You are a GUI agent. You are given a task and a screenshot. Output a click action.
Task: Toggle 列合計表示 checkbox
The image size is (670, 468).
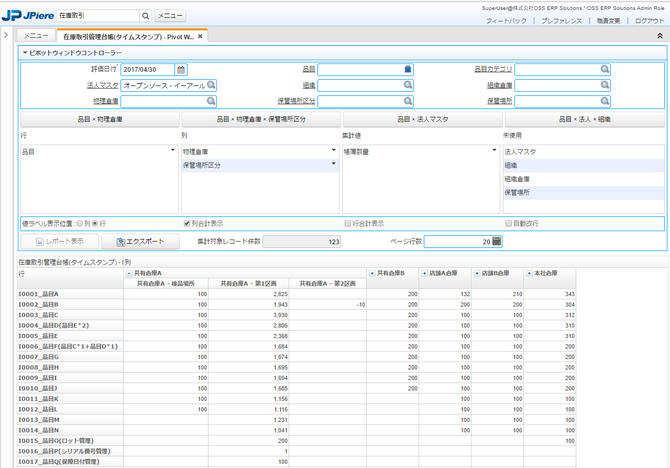click(187, 224)
